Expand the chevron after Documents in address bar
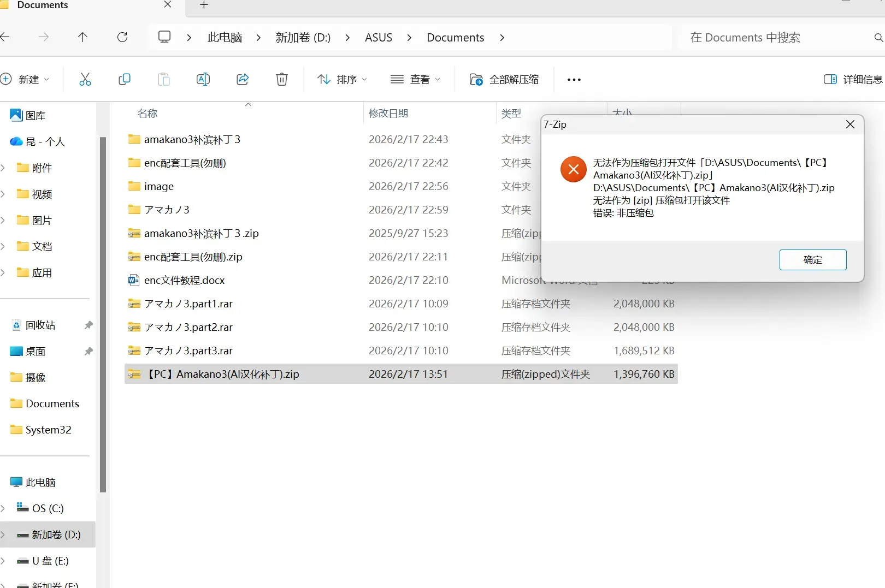Screen dimensions: 885x588 (x=502, y=38)
